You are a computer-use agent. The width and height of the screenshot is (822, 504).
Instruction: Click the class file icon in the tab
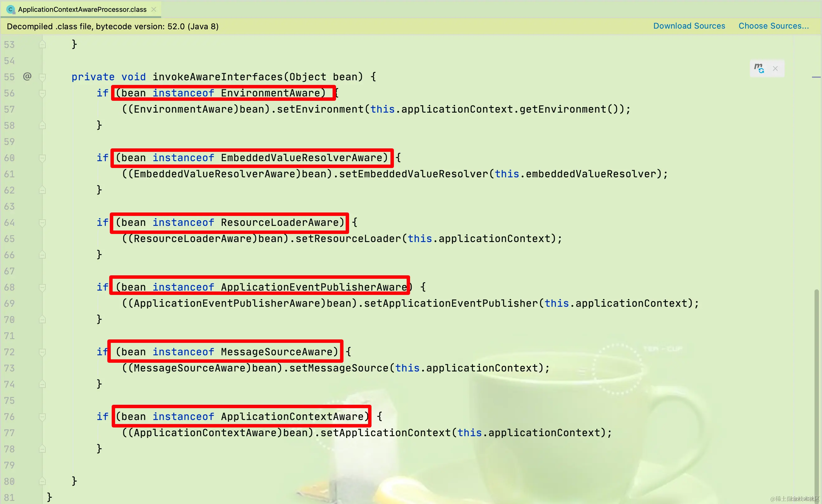tap(10, 9)
